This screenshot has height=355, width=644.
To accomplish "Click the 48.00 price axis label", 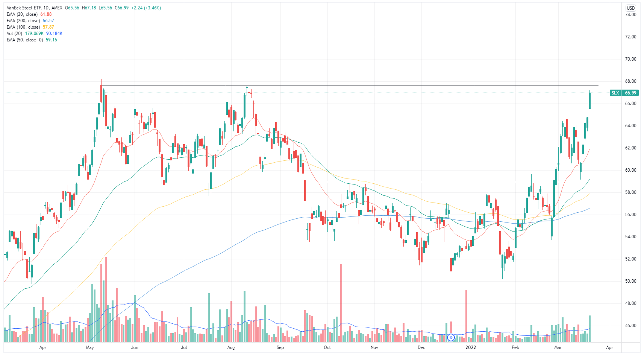I will coord(630,303).
